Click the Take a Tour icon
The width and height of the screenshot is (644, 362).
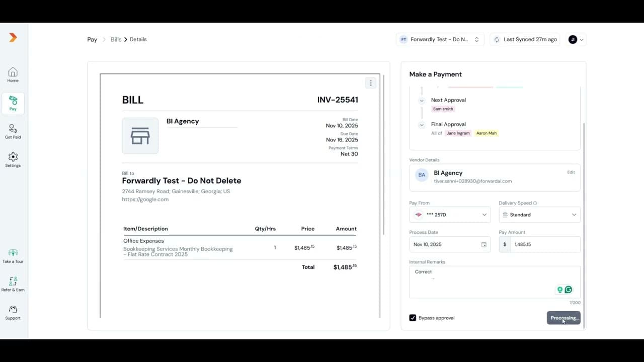pyautogui.click(x=13, y=256)
